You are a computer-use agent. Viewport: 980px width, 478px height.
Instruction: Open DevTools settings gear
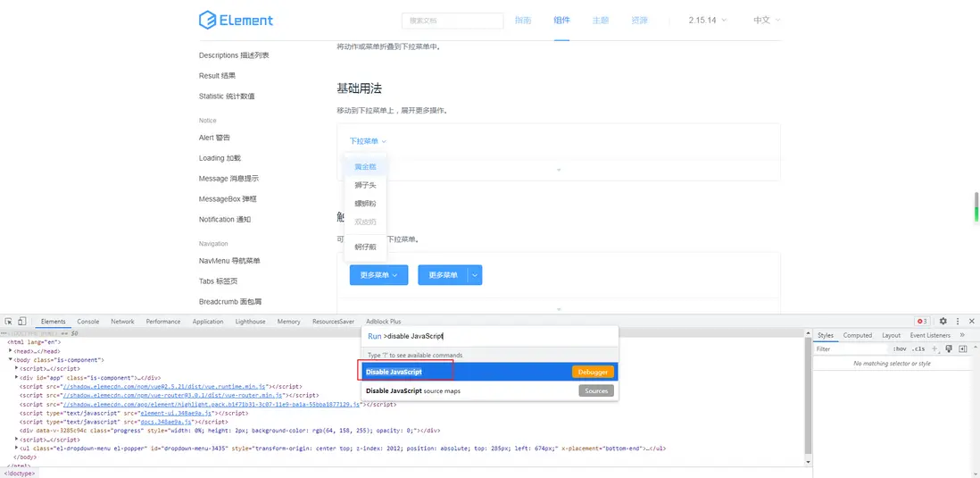click(x=943, y=321)
